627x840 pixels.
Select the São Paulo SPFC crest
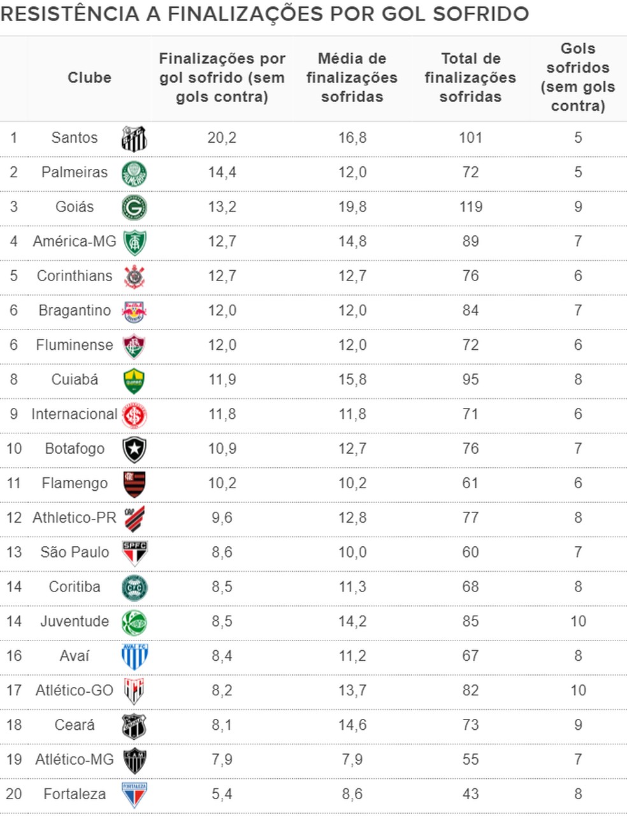(134, 553)
